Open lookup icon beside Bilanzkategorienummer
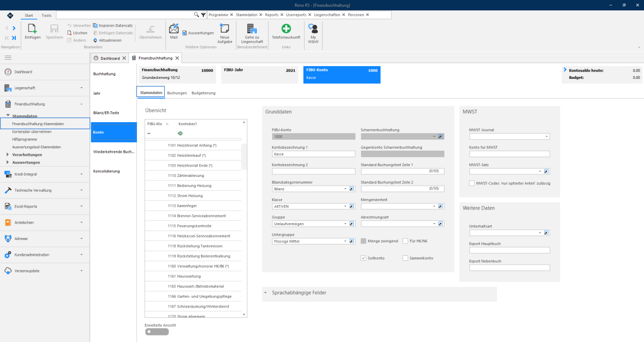644x342 pixels. point(352,189)
